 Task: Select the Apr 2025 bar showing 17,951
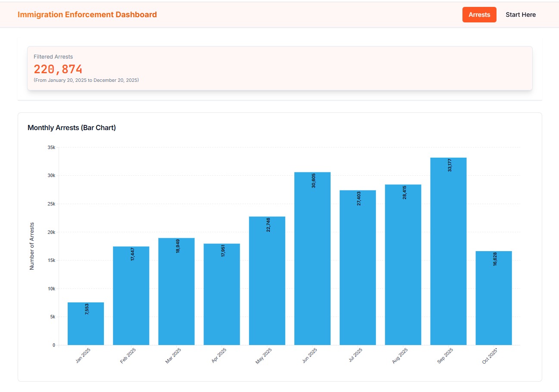pyautogui.click(x=222, y=294)
